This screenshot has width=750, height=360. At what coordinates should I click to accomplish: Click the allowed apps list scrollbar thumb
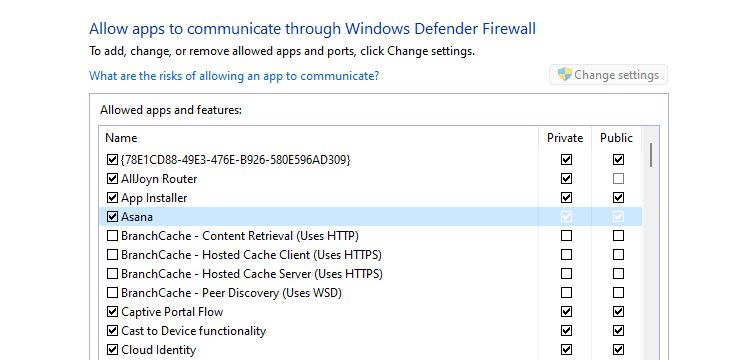pos(651,155)
